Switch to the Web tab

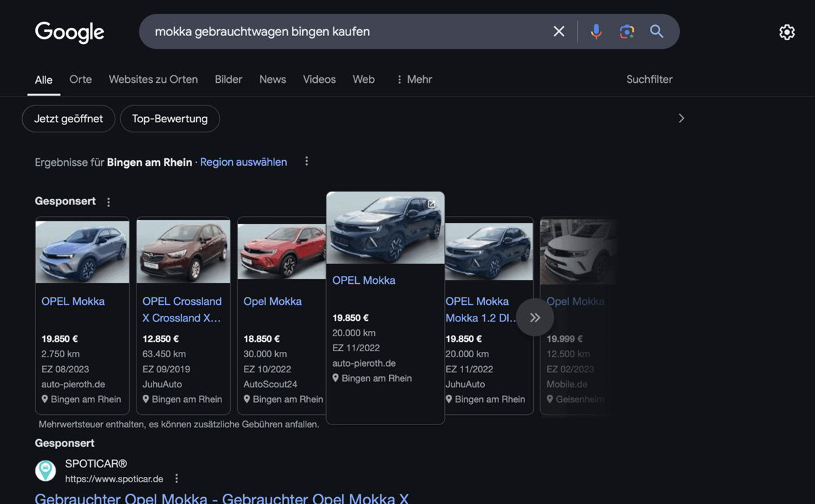point(363,79)
